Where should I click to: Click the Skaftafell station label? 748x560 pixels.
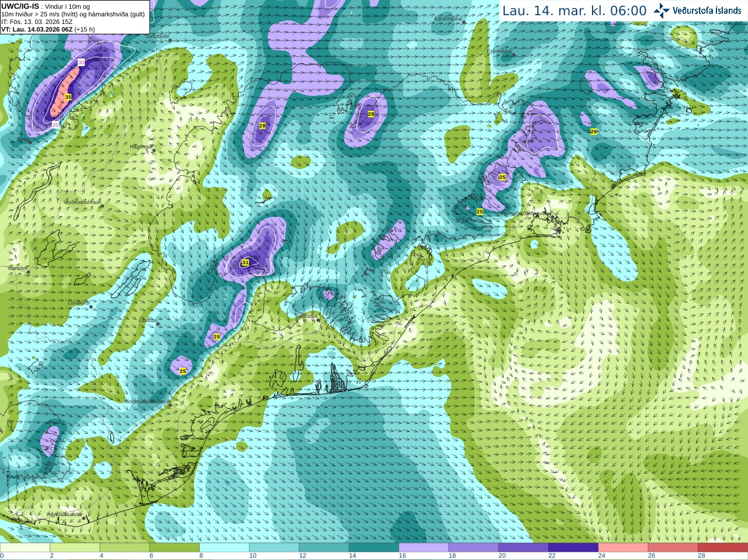[306, 316]
